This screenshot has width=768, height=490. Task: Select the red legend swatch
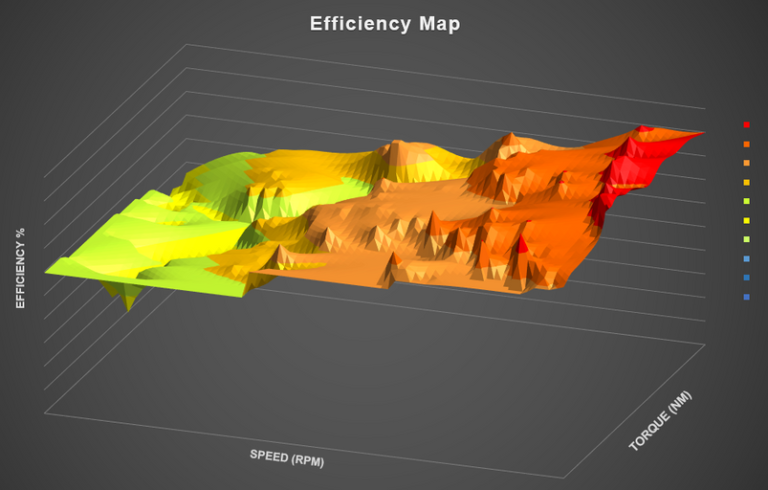(x=746, y=125)
